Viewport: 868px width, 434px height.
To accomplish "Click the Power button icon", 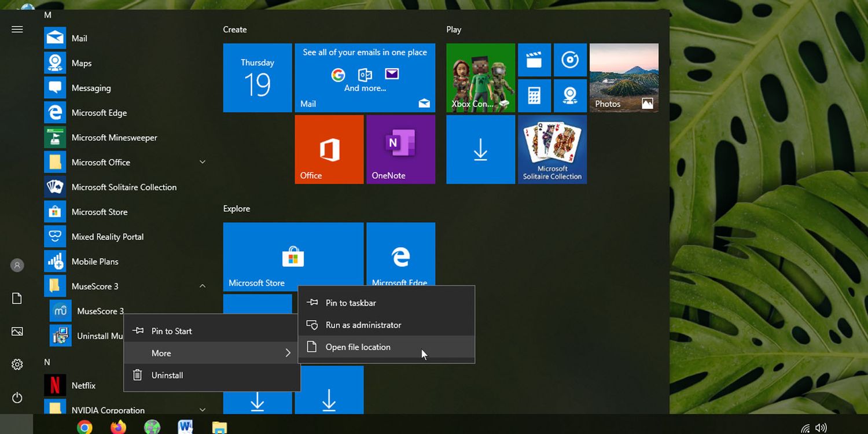I will click(17, 398).
